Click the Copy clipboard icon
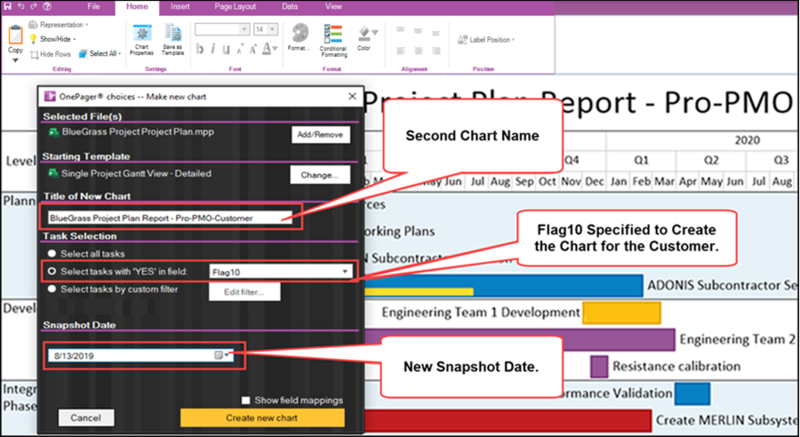This screenshot has height=437, width=800. point(15,34)
